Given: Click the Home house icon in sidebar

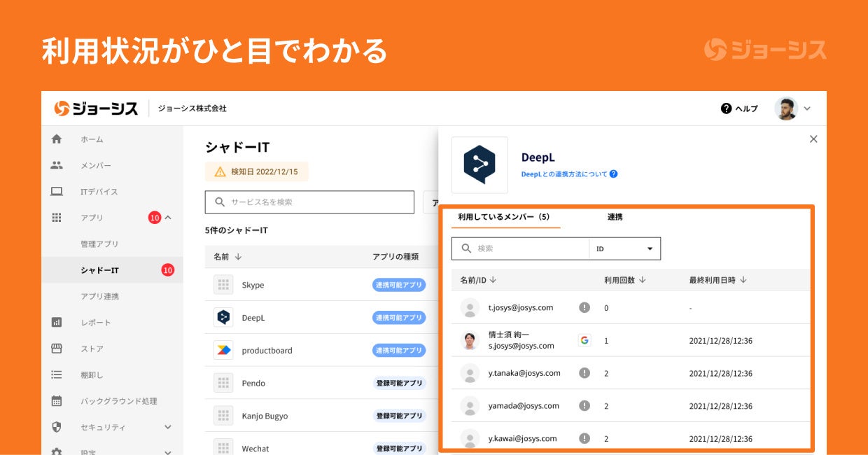Looking at the screenshot, I should click(57, 139).
